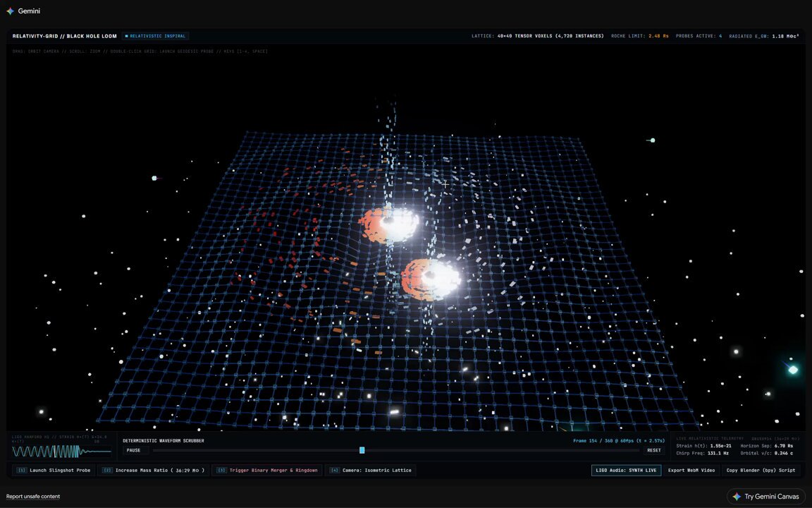Click the 'DETERMINISTIC WAVEFORM SCRUBBER' label
The width and height of the screenshot is (812, 508).
pos(163,440)
